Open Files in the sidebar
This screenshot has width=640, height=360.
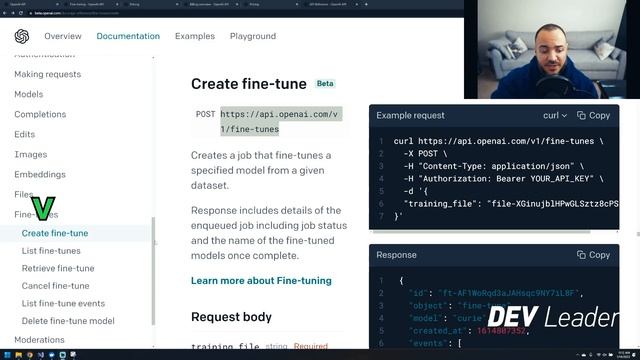point(24,194)
